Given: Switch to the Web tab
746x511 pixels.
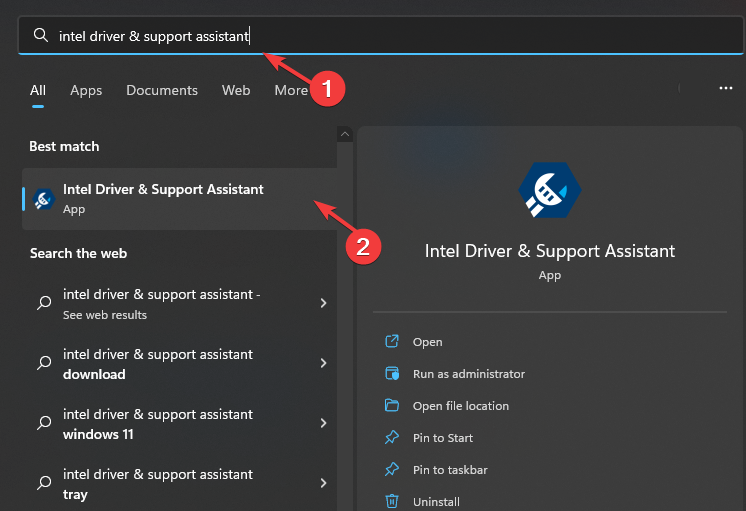Looking at the screenshot, I should tap(236, 90).
